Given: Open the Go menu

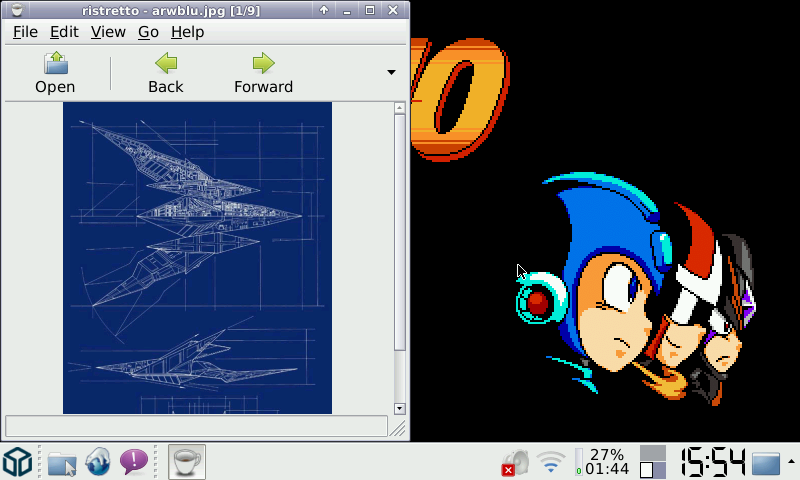Looking at the screenshot, I should tap(148, 32).
